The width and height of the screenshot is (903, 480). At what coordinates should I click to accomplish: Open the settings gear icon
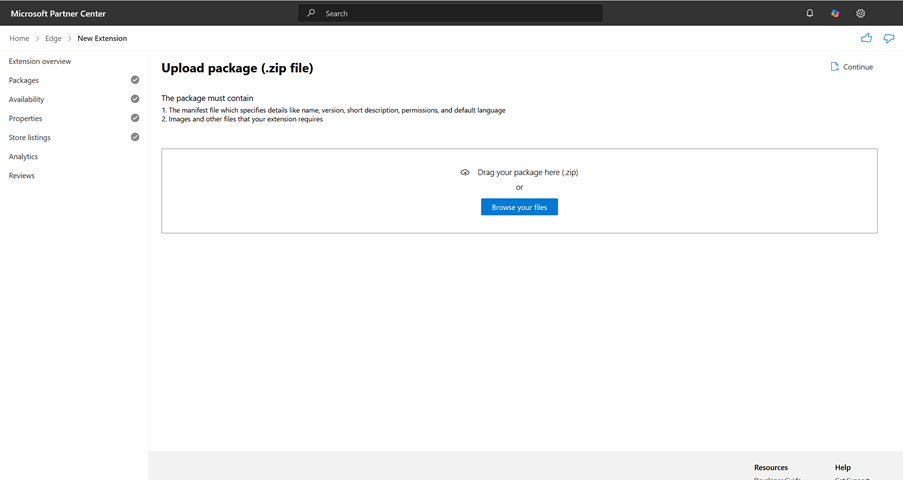860,13
